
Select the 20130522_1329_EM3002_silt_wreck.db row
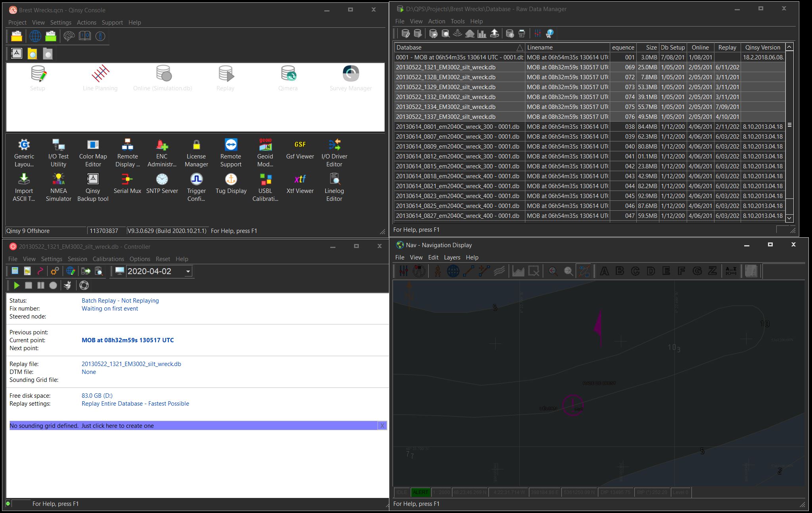click(446, 87)
